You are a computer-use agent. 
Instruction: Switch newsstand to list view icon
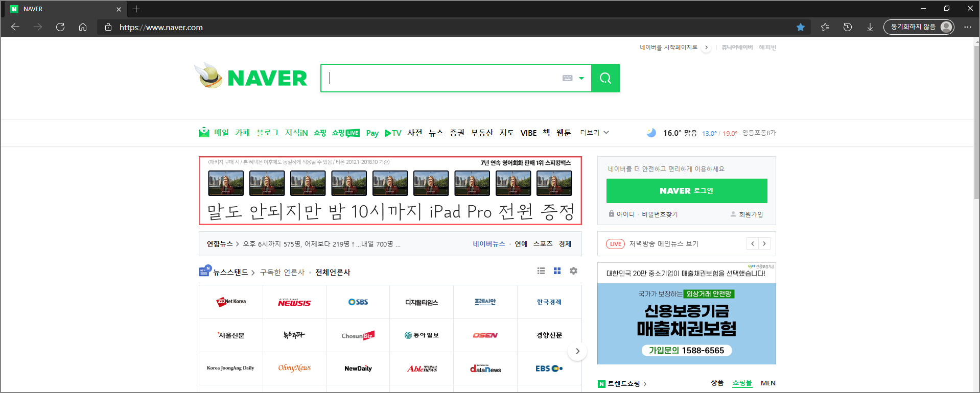point(541,271)
